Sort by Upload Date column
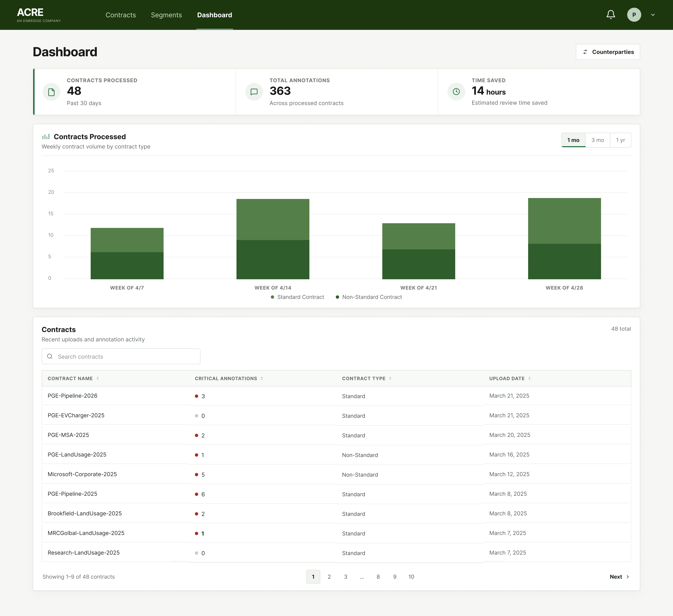The height and width of the screenshot is (616, 673). [x=510, y=379]
